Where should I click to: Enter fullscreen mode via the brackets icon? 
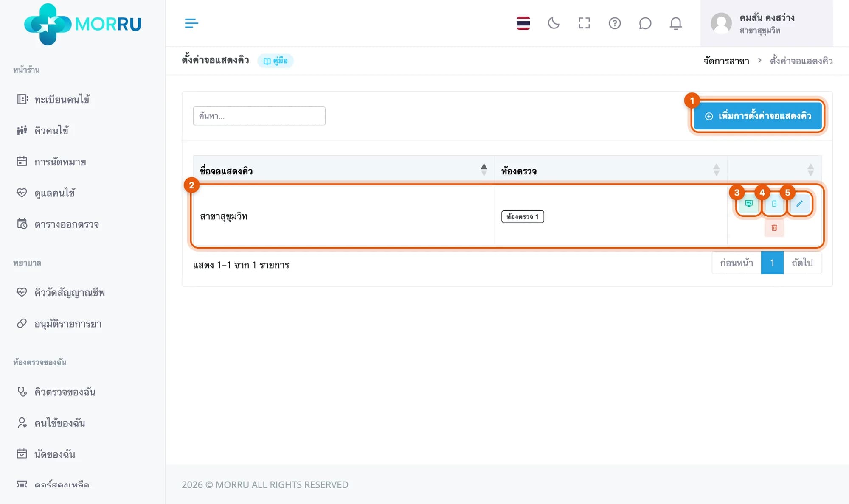(x=584, y=23)
